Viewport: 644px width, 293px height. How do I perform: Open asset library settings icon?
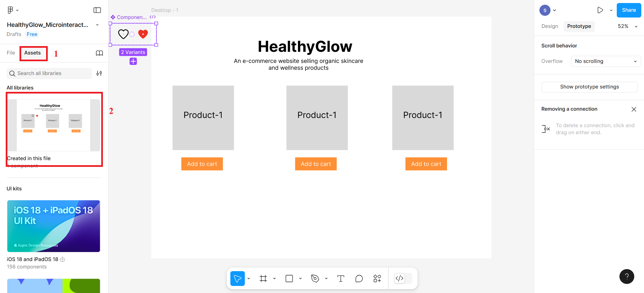click(99, 73)
